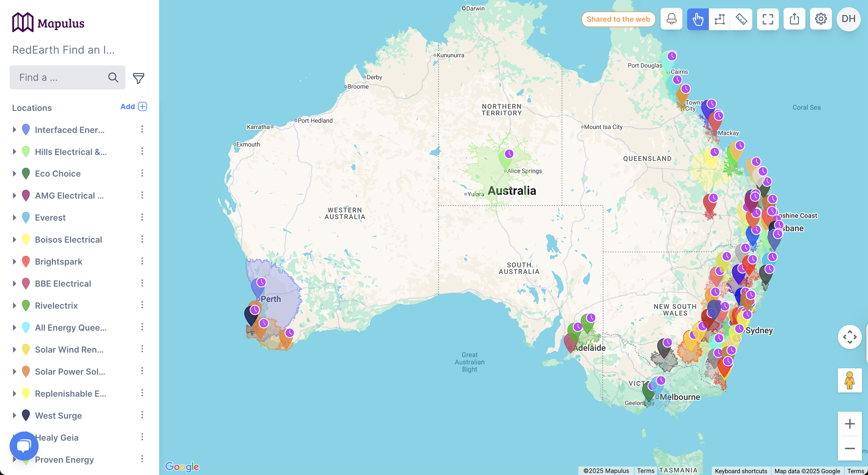The width and height of the screenshot is (868, 475).
Task: Click the search magnifier icon
Action: 113,77
